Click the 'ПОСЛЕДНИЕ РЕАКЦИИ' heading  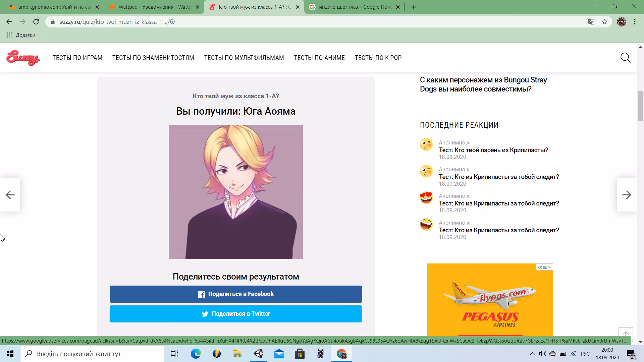(459, 125)
